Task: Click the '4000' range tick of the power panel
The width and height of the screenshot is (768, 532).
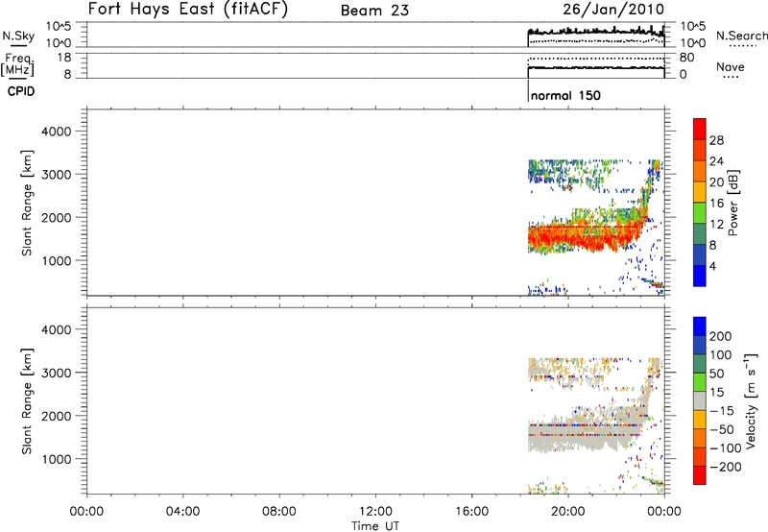Action: pos(57,132)
